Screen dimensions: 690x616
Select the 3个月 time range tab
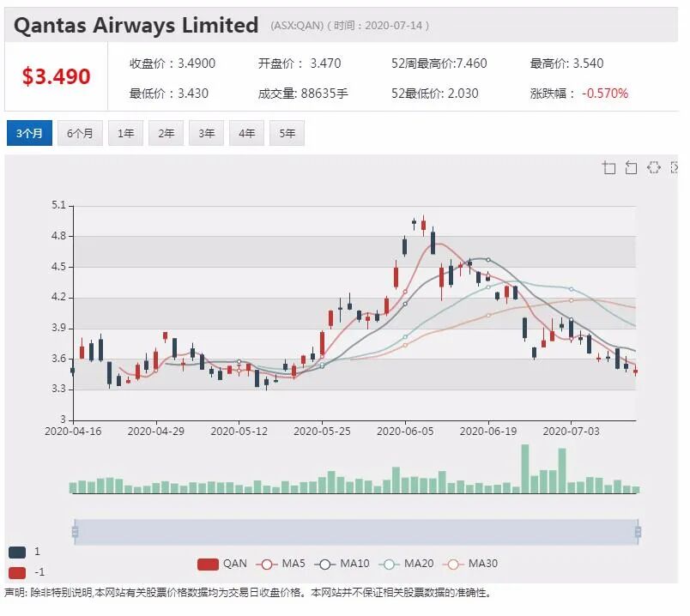pyautogui.click(x=29, y=133)
